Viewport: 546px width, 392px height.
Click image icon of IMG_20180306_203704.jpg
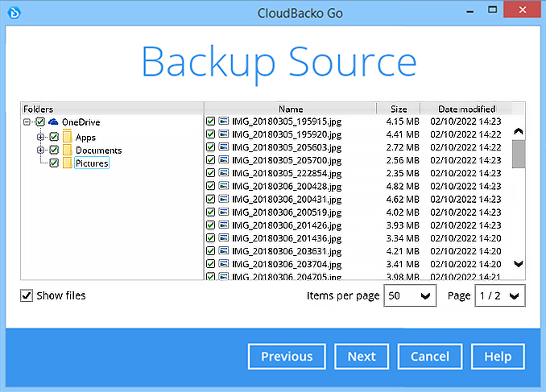[224, 263]
